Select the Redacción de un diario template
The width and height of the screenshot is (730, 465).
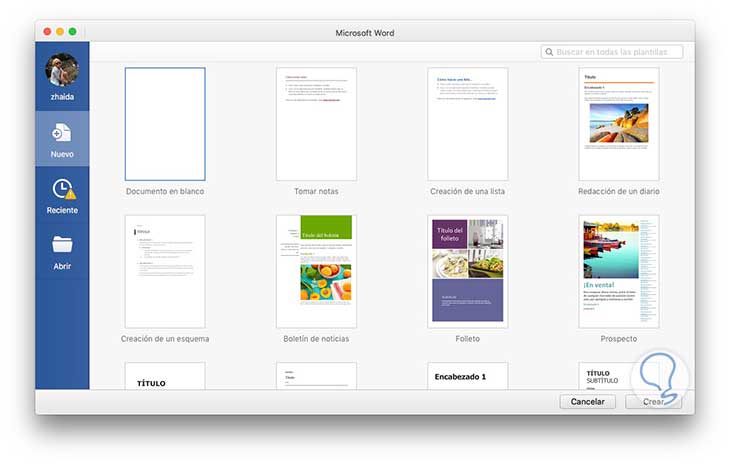pyautogui.click(x=619, y=124)
